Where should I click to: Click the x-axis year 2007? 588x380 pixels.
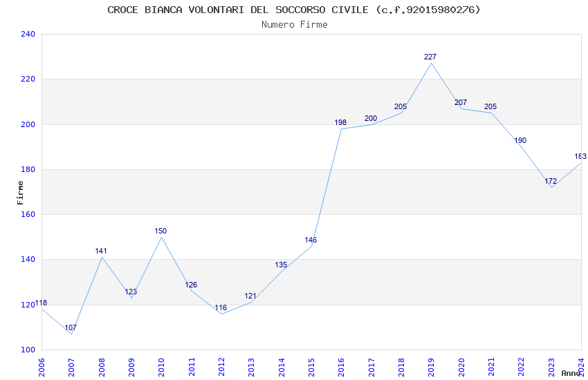click(x=72, y=367)
